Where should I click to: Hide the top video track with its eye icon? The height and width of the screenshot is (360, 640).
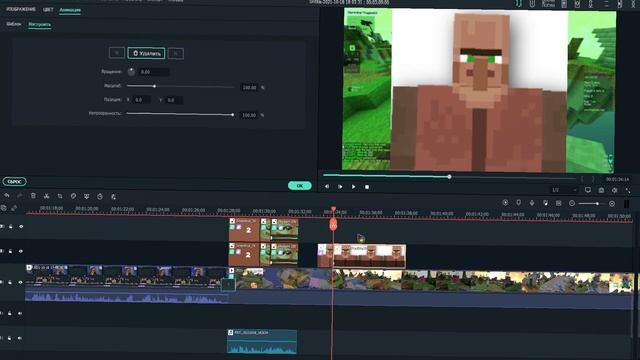coord(21,227)
